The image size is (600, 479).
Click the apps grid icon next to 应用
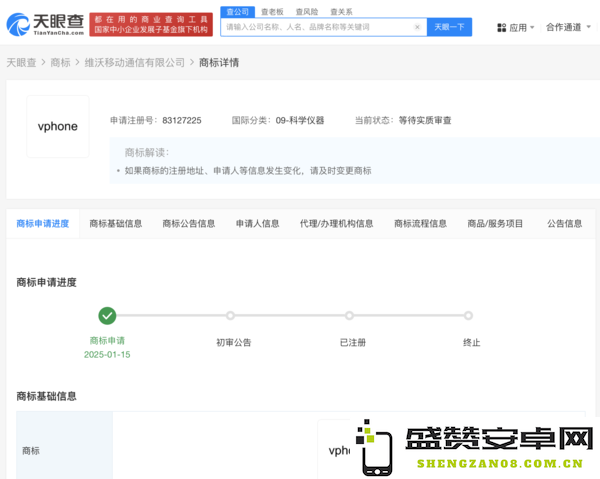(501, 28)
